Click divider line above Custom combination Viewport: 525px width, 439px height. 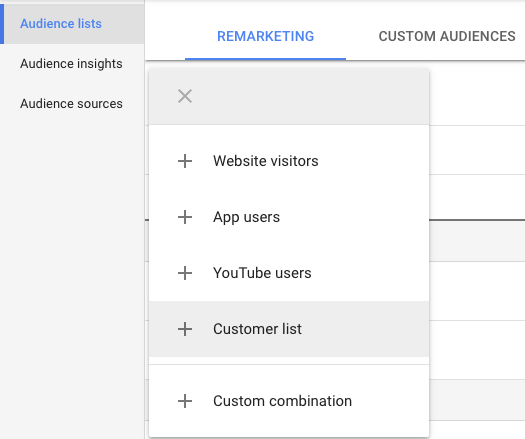tap(289, 364)
